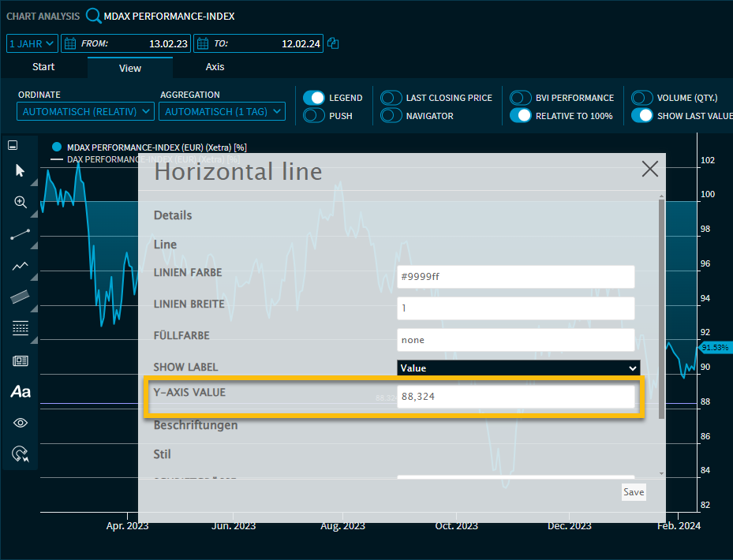This screenshot has width=733, height=560.
Task: Turn off the Legend toggle
Action: click(314, 98)
